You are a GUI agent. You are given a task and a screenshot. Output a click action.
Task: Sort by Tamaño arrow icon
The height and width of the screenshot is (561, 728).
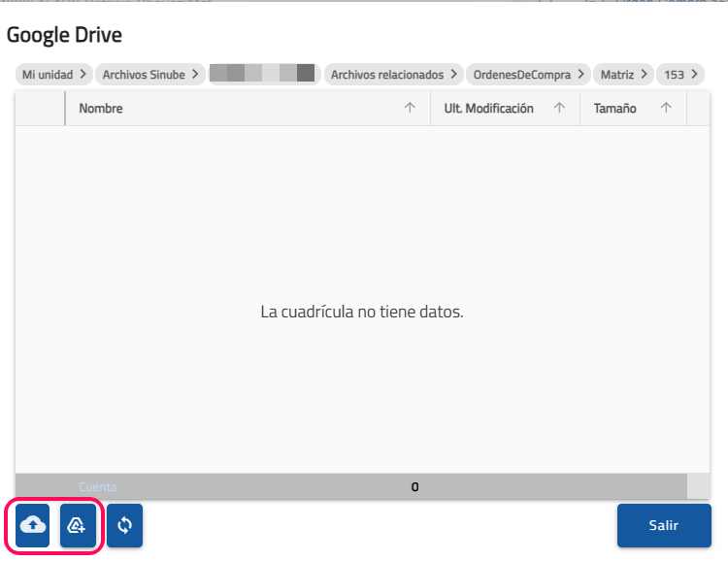pyautogui.click(x=666, y=108)
